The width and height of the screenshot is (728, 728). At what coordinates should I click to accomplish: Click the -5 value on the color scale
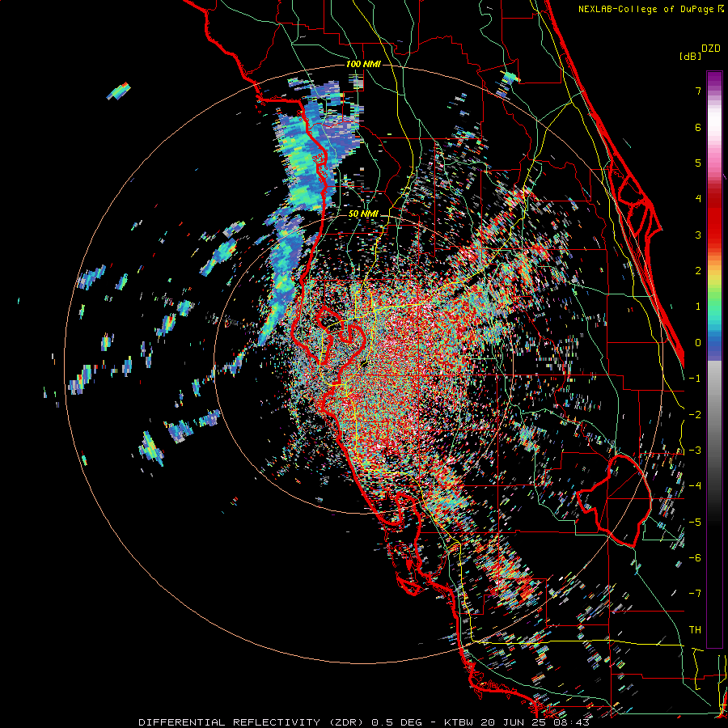tap(695, 522)
